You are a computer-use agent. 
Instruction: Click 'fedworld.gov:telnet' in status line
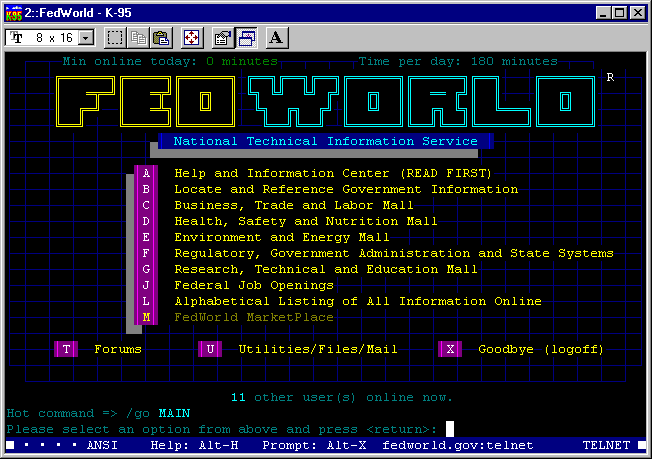tap(457, 445)
